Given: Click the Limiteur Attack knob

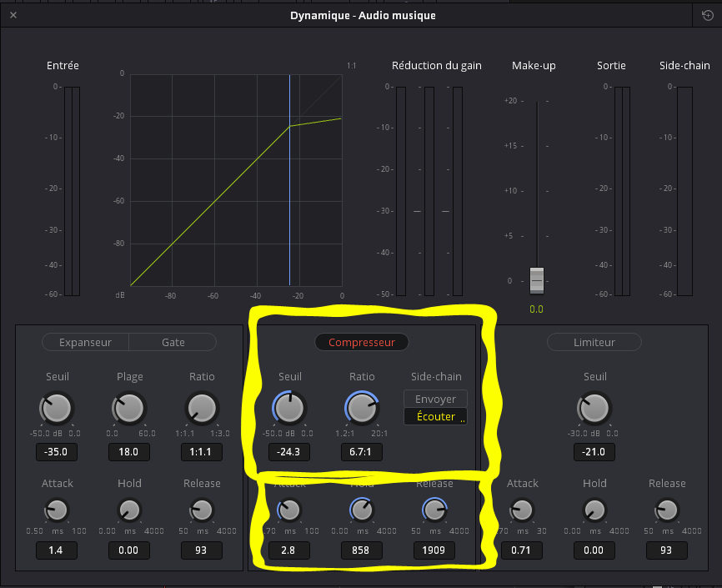Looking at the screenshot, I should point(522,510).
